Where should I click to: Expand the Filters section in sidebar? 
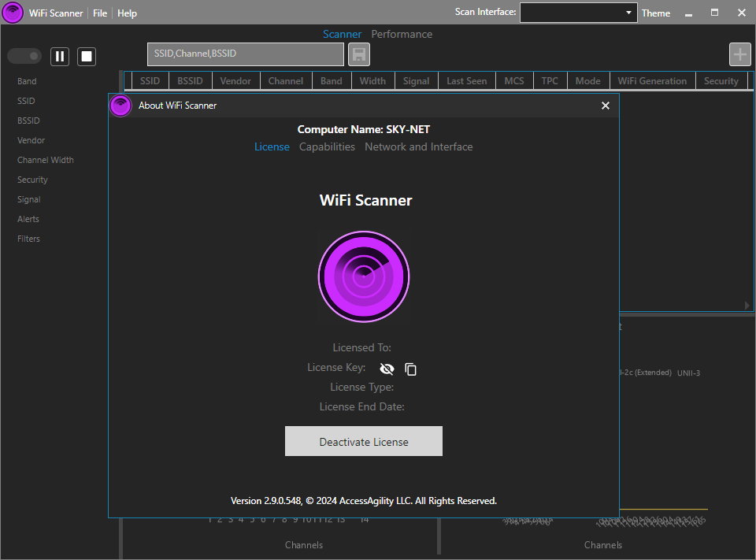click(28, 239)
